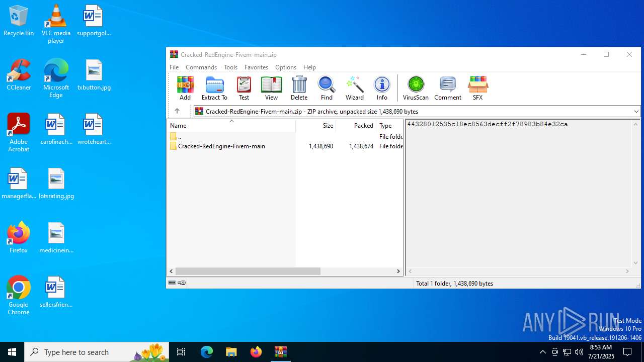Select the Cracked-RedEngine-Fivem-main folder row

(285, 146)
